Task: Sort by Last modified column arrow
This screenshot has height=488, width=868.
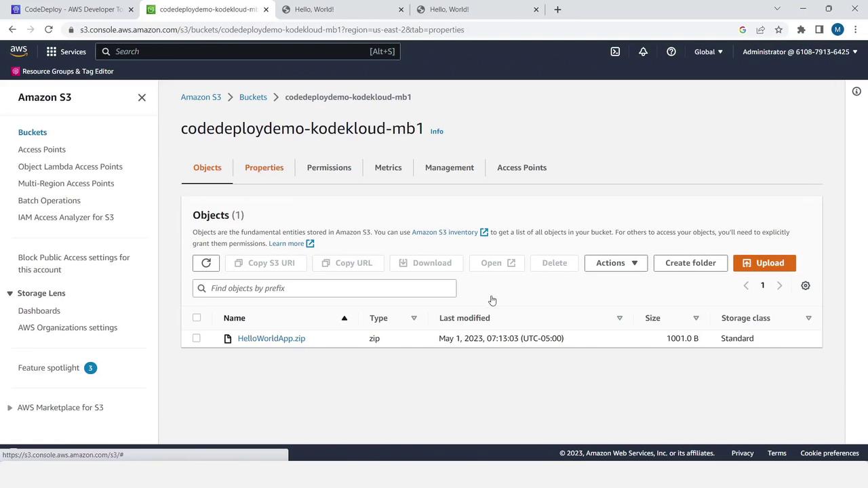Action: [x=619, y=318]
